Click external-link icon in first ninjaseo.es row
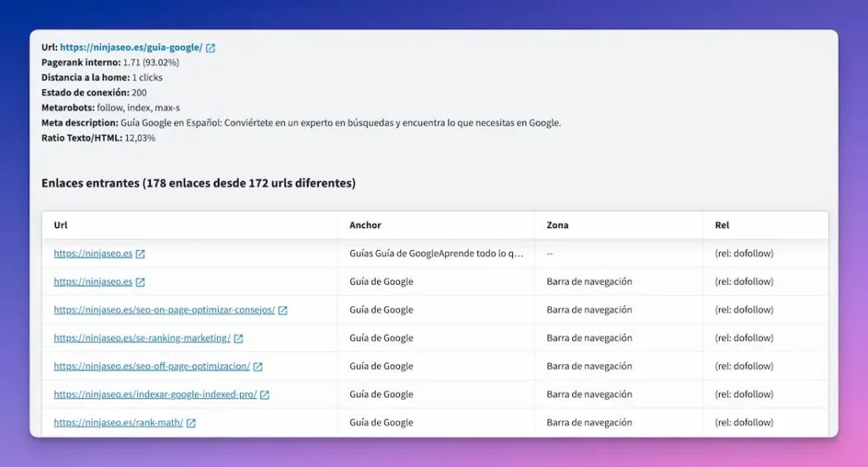 tap(140, 254)
